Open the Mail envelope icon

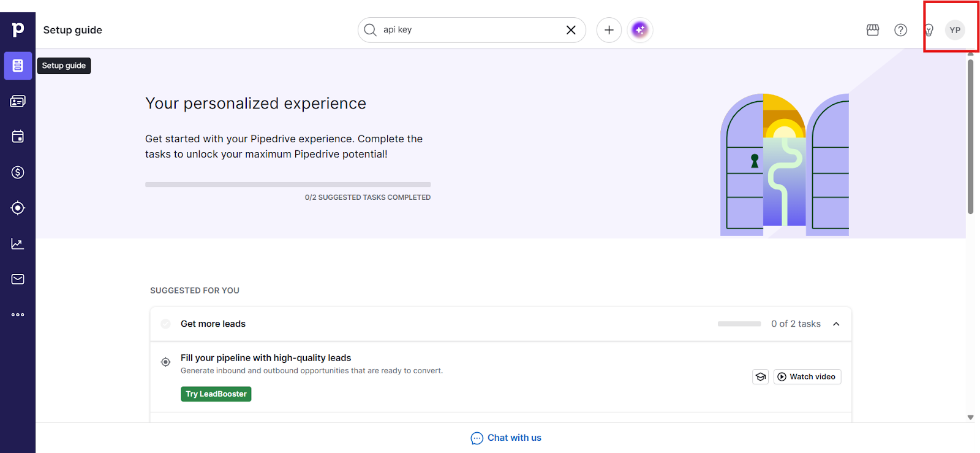[x=18, y=280]
